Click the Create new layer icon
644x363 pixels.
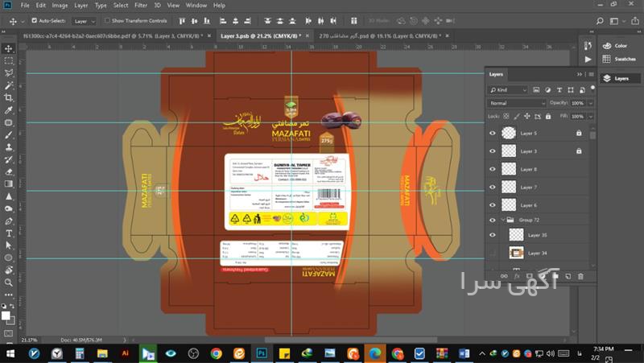pos(568,276)
